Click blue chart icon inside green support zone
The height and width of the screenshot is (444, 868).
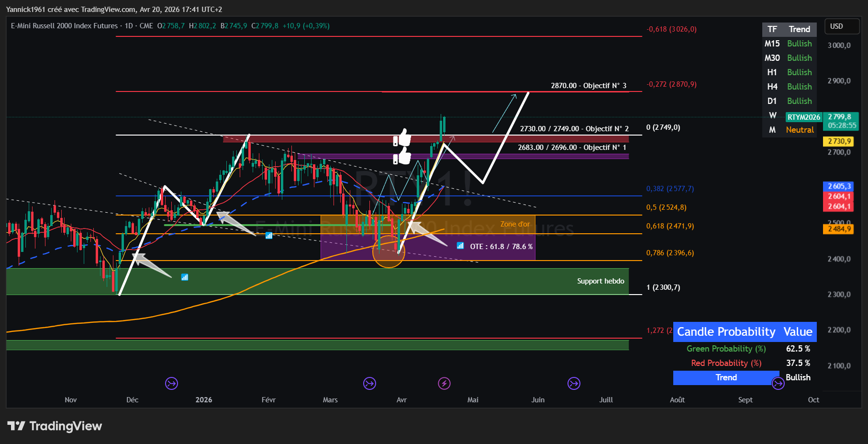coord(185,277)
